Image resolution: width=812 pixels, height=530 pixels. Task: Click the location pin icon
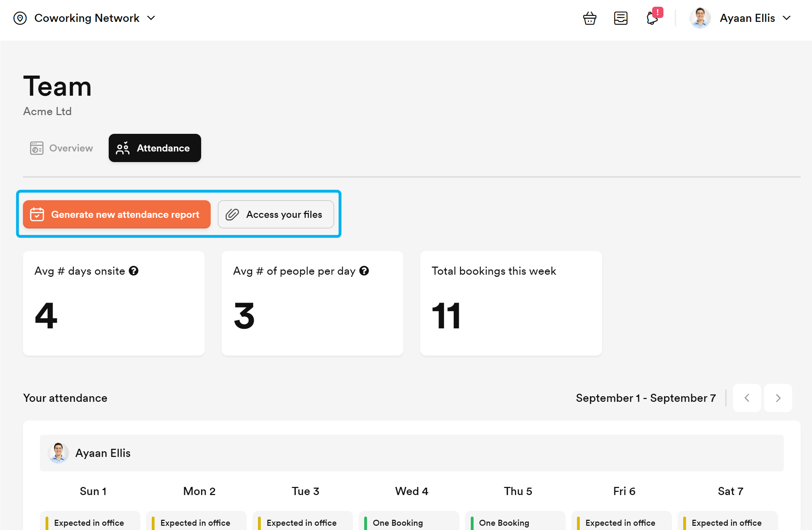[x=20, y=18]
